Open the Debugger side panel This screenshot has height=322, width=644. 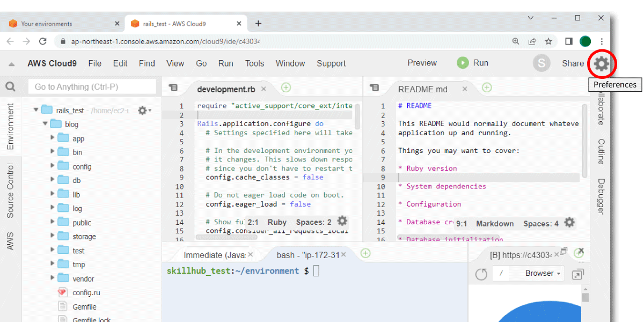click(x=601, y=196)
